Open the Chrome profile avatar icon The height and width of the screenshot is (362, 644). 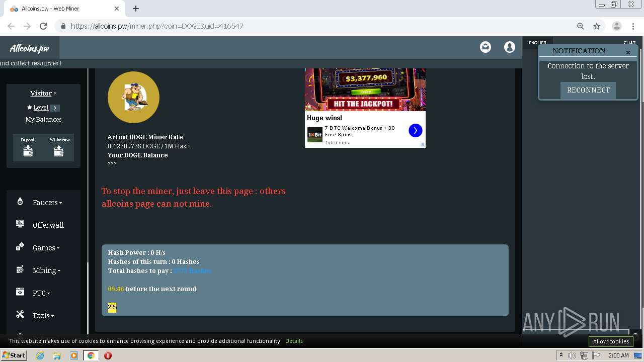point(616,26)
